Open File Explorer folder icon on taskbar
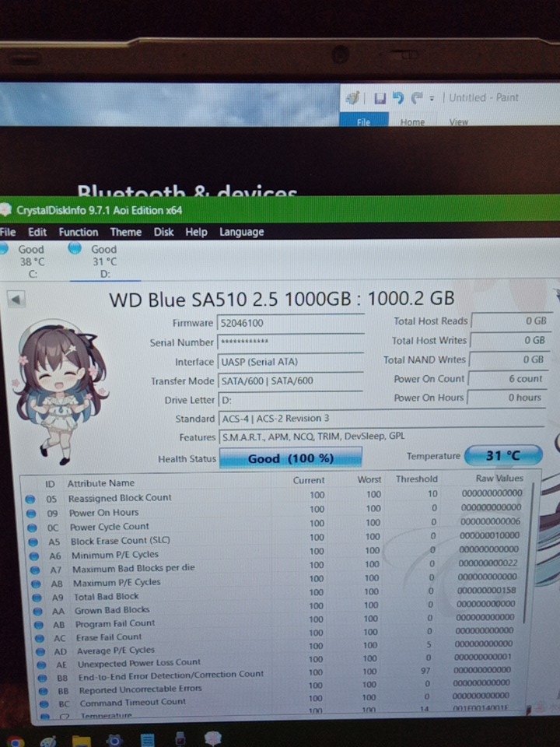The width and height of the screenshot is (560, 747). pos(81,741)
